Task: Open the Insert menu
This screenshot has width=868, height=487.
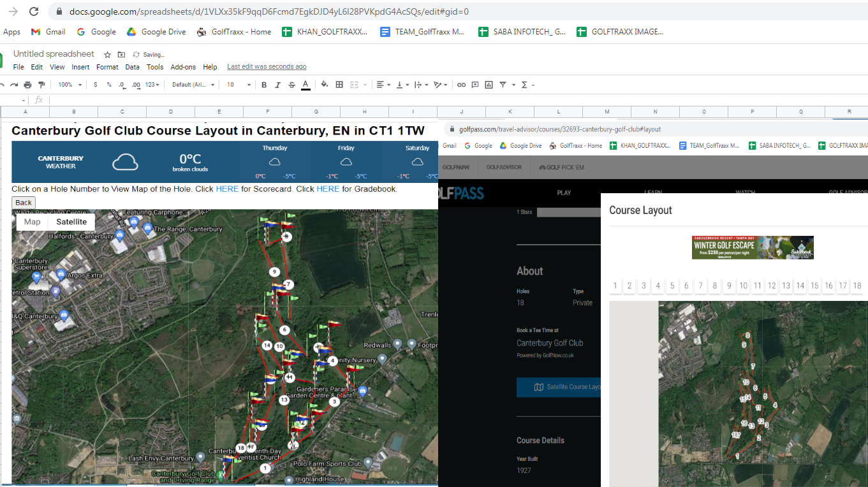Action: pyautogui.click(x=80, y=67)
